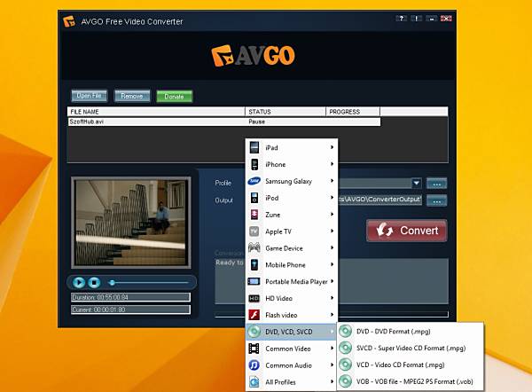The height and width of the screenshot is (392, 532).
Task: Click the iPhone icon in profile menu
Action: tap(254, 164)
